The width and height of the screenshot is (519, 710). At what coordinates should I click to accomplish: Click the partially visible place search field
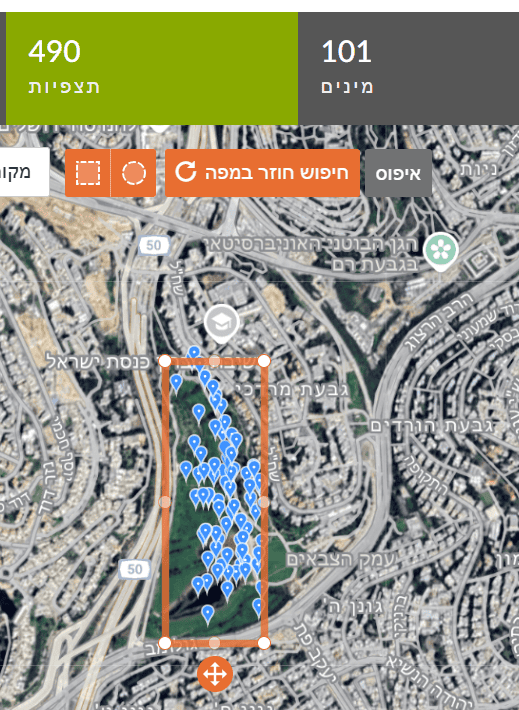click(24, 172)
